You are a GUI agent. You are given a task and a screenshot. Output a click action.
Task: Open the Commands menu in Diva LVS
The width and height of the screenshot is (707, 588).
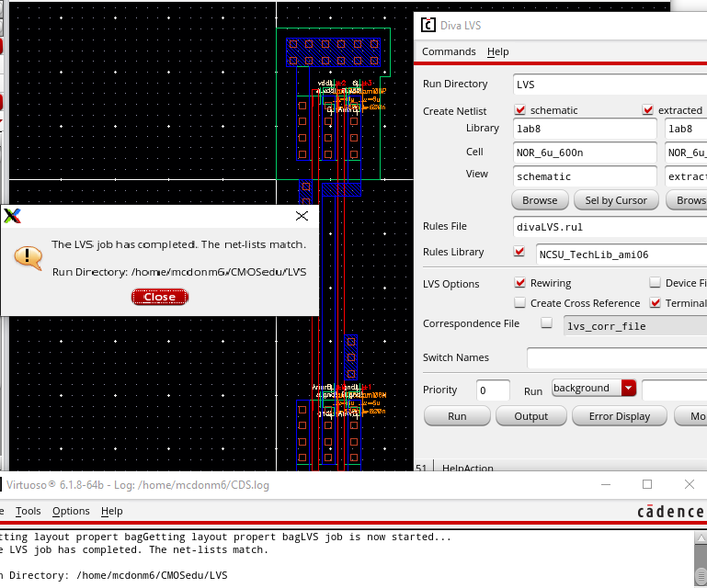pyautogui.click(x=449, y=51)
